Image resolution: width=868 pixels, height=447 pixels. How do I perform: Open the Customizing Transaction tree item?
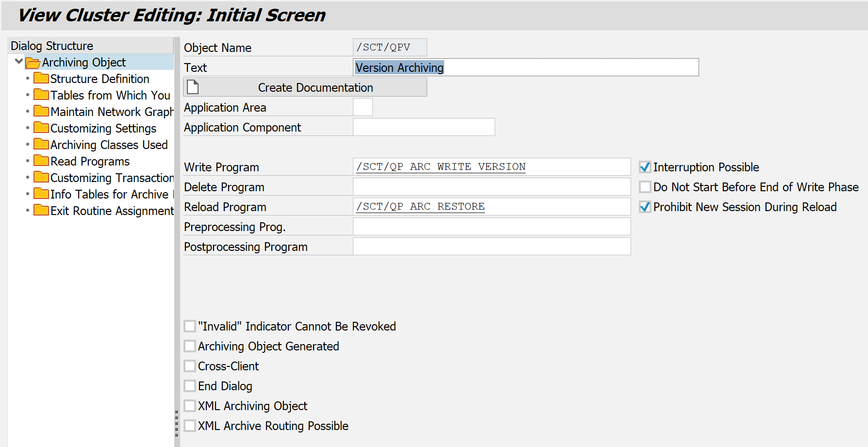[x=112, y=178]
